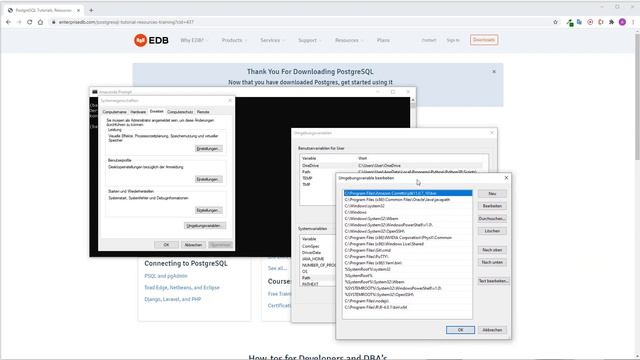640x360 pixels.
Task: Open Leistung Einstellungen button
Action: click(x=209, y=149)
